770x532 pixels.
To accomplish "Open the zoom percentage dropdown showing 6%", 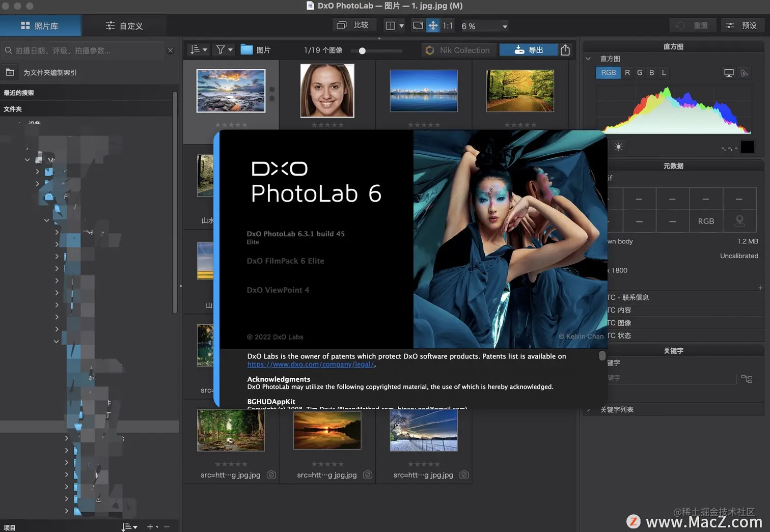I will [x=504, y=25].
